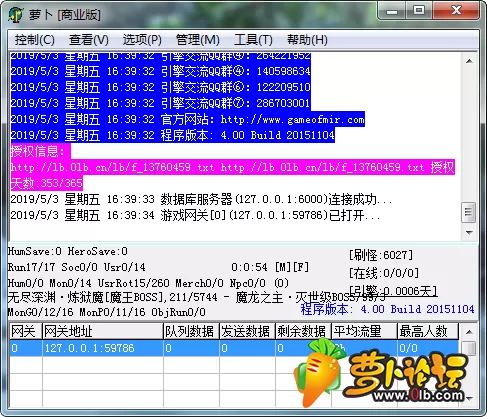487x417 pixels.
Task: Select the 0/0 cell under 最高人数
Action: pos(428,348)
